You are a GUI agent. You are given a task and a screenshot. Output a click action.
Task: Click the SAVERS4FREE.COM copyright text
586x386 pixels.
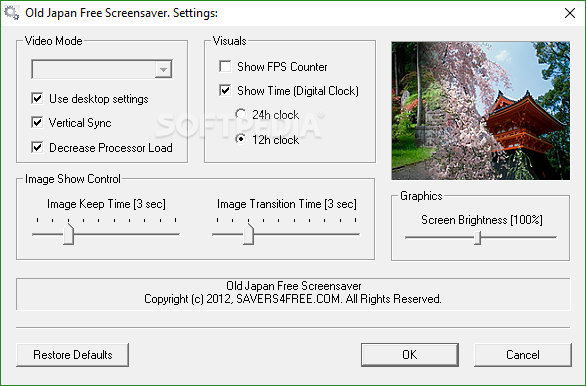pyautogui.click(x=293, y=299)
